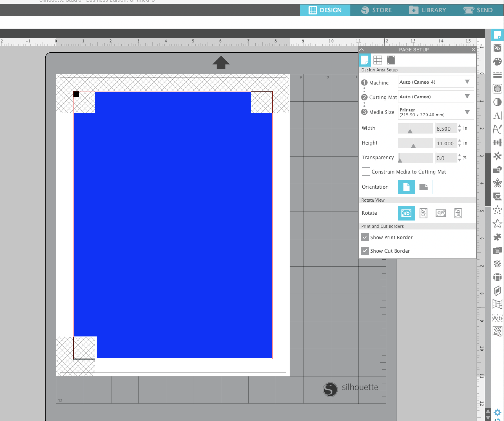
Task: Uncheck Show Cut Border
Action: (x=365, y=251)
